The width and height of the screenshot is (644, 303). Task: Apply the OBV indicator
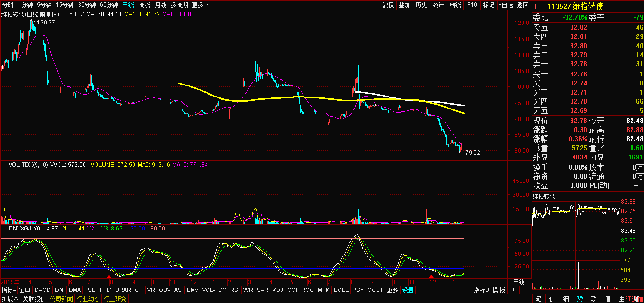165,290
